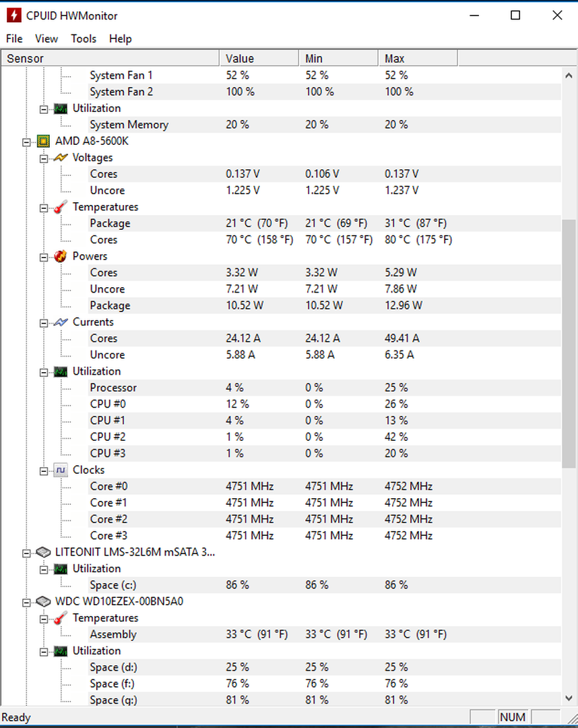Viewport: 578px width, 728px height.
Task: Click the CPU Temperatures thermometer icon
Action: tap(61, 207)
